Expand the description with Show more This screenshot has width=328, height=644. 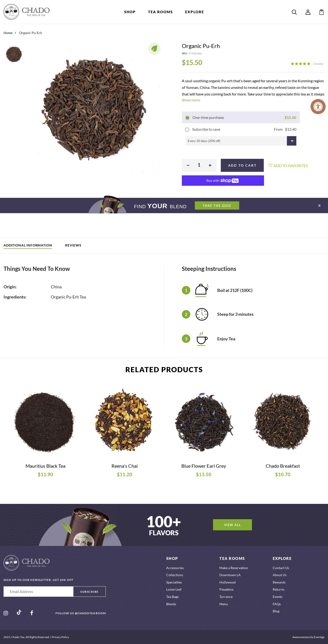(191, 100)
